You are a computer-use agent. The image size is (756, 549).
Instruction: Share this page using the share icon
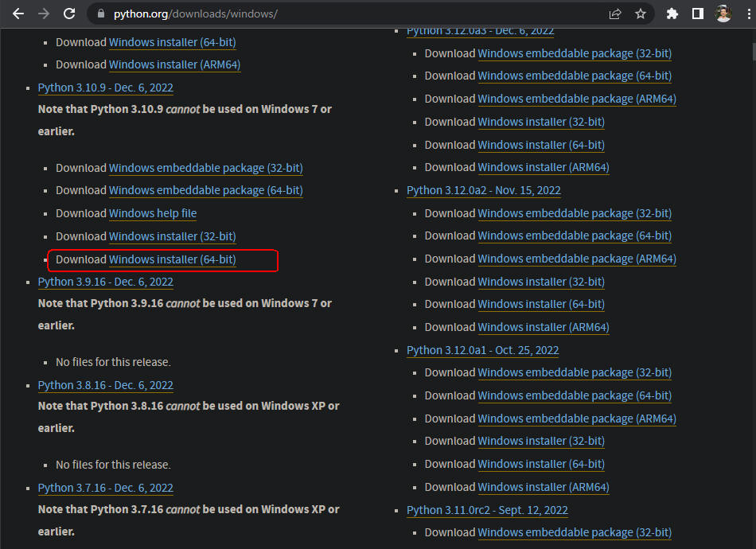click(615, 14)
